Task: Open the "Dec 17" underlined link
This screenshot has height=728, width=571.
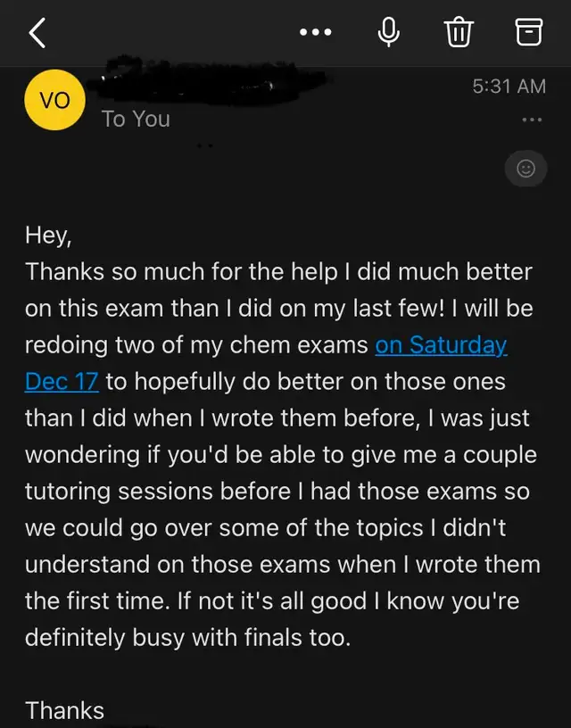Action: click(x=62, y=382)
